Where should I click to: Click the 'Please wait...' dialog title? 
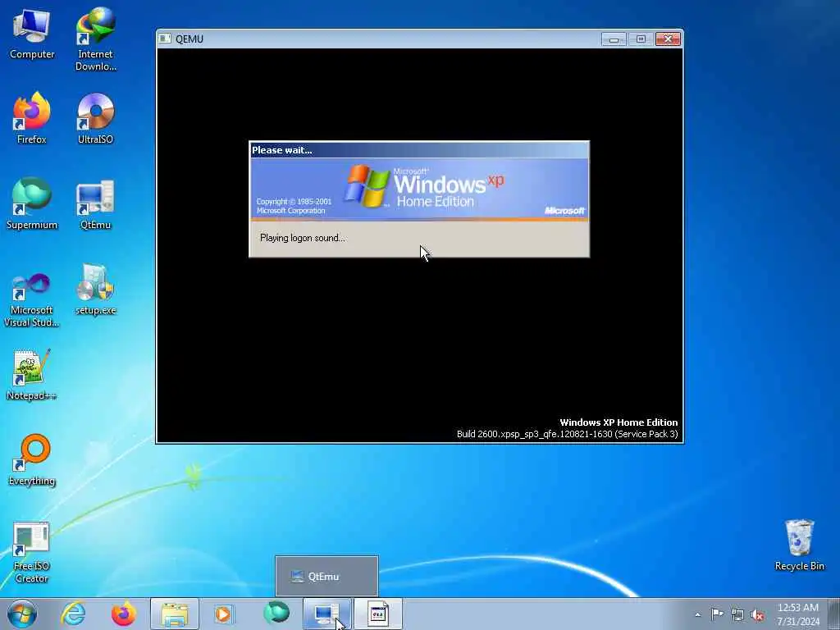tap(282, 150)
